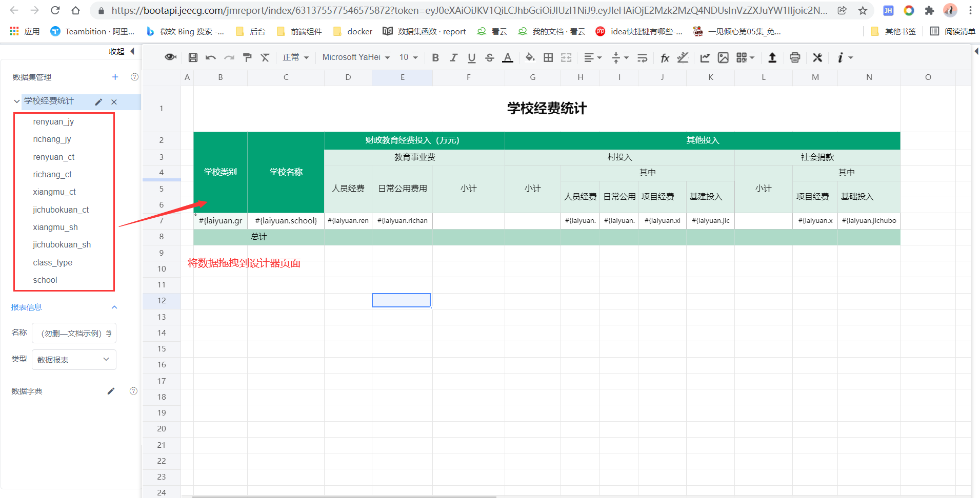Open the cell format dropdown showing 正常
This screenshot has height=498, width=980.
pyautogui.click(x=296, y=57)
